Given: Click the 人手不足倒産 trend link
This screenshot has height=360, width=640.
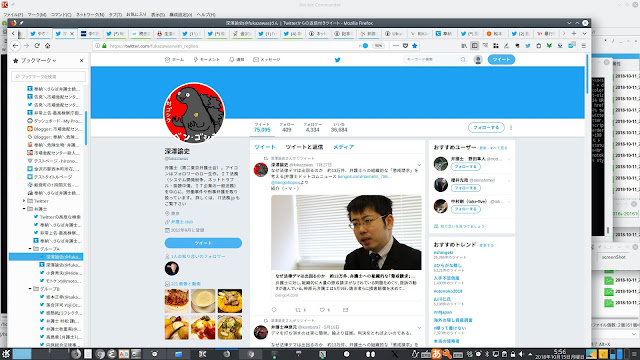Looking at the screenshot, I should [447, 278].
